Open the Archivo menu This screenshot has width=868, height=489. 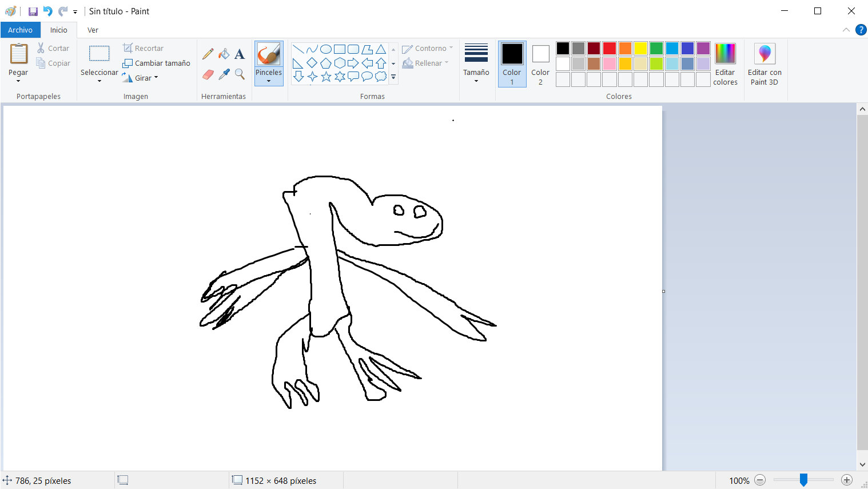tap(20, 30)
